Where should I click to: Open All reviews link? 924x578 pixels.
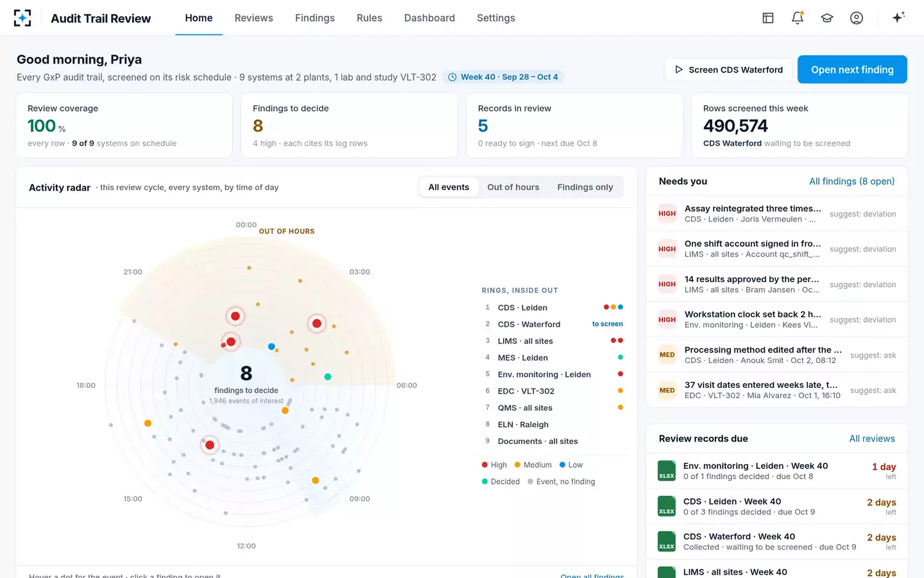(x=872, y=439)
